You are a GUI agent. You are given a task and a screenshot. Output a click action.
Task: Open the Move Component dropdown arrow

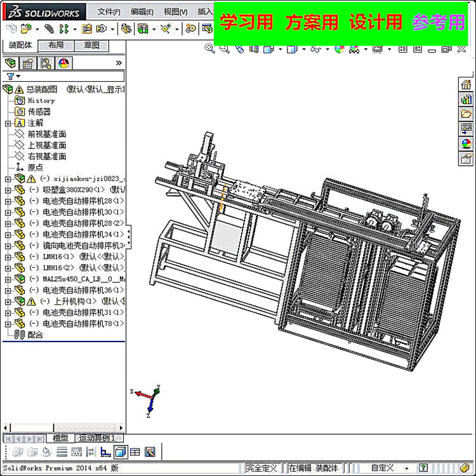112,29
